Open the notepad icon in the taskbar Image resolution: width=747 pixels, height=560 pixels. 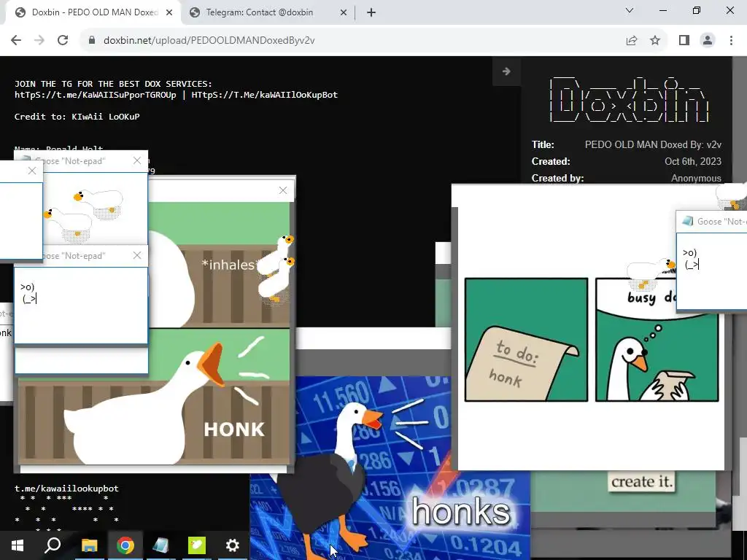[x=160, y=545]
